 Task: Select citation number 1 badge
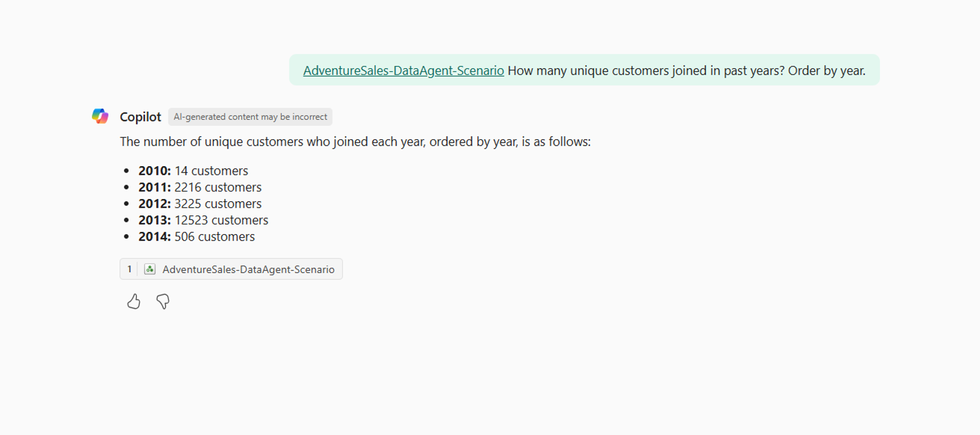(129, 269)
